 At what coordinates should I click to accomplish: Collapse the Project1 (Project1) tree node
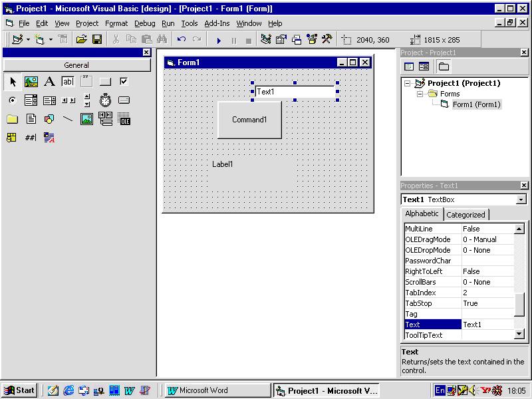tap(408, 83)
